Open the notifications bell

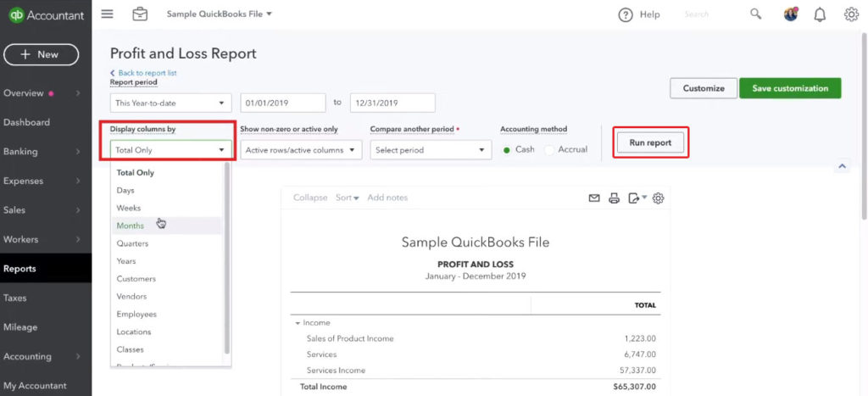[x=820, y=15]
